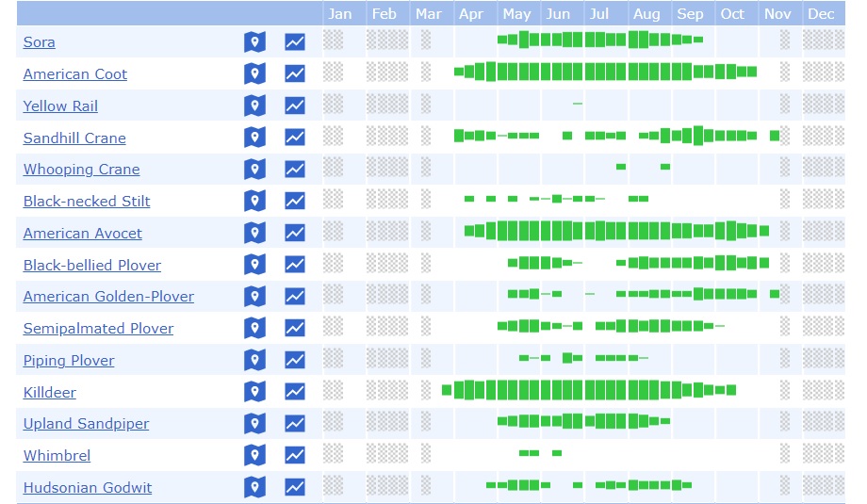Open the map for Black-necked Stilt
The height and width of the screenshot is (504, 867).
[x=254, y=202]
